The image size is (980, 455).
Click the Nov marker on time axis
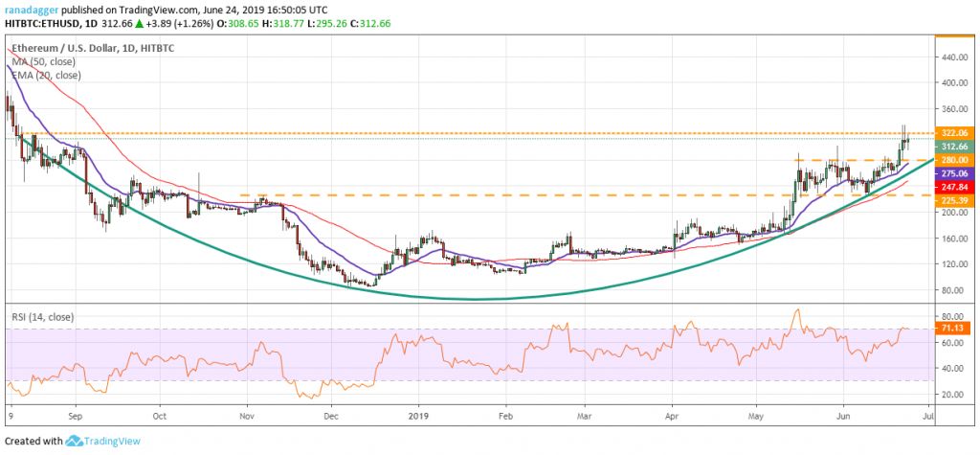[x=247, y=418]
